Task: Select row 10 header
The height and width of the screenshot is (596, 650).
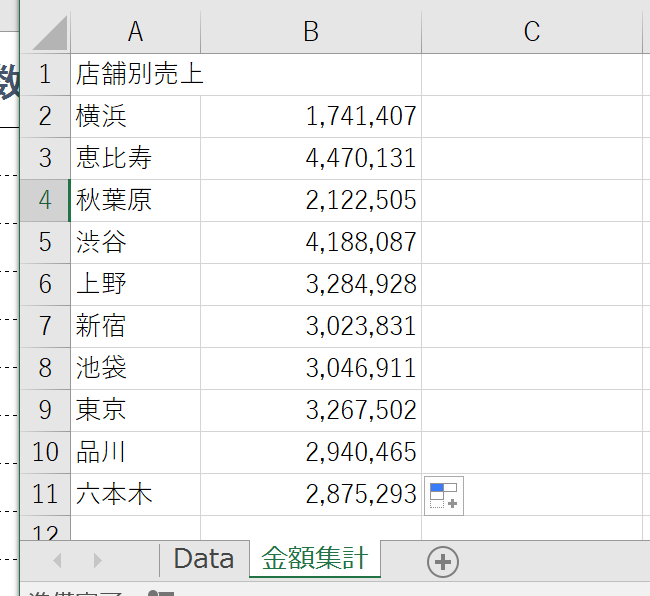Action: [x=45, y=453]
